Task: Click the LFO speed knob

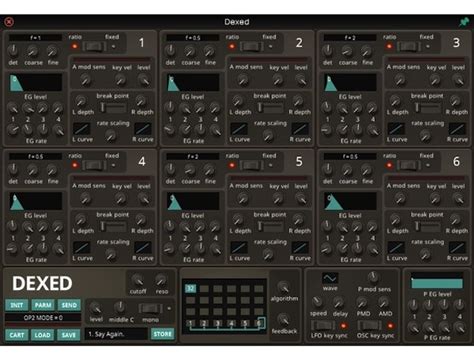Action: coord(317,302)
